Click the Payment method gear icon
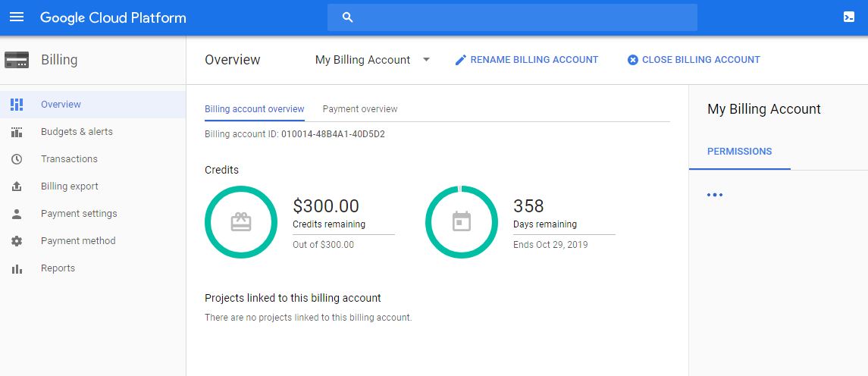The height and width of the screenshot is (376, 868). coord(17,241)
